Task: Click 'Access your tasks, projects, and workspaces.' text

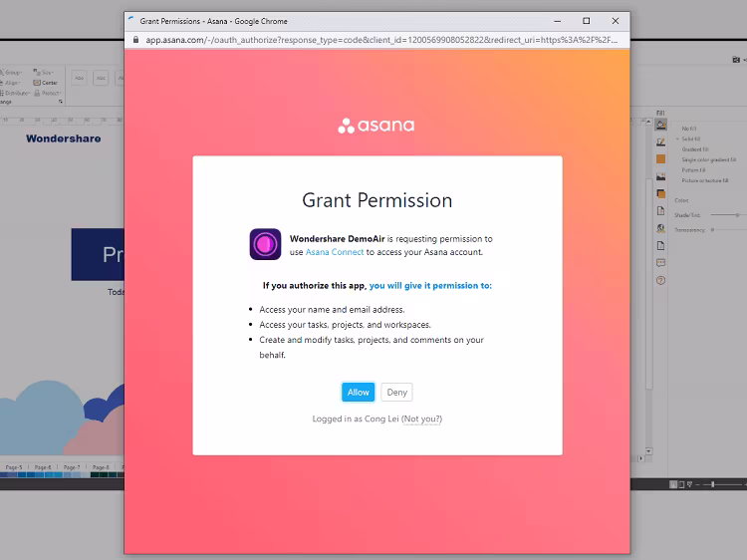Action: [345, 325]
